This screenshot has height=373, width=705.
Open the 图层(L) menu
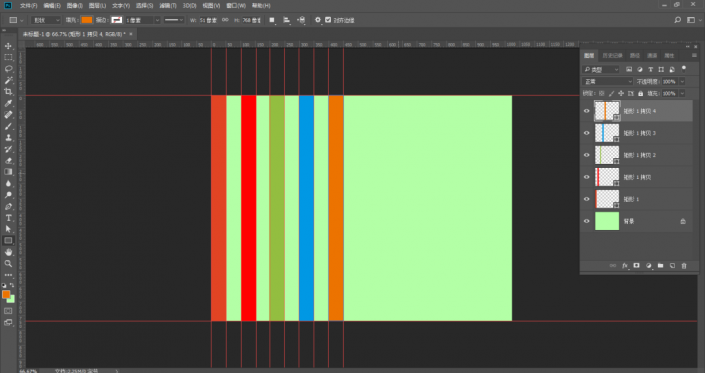pos(98,6)
